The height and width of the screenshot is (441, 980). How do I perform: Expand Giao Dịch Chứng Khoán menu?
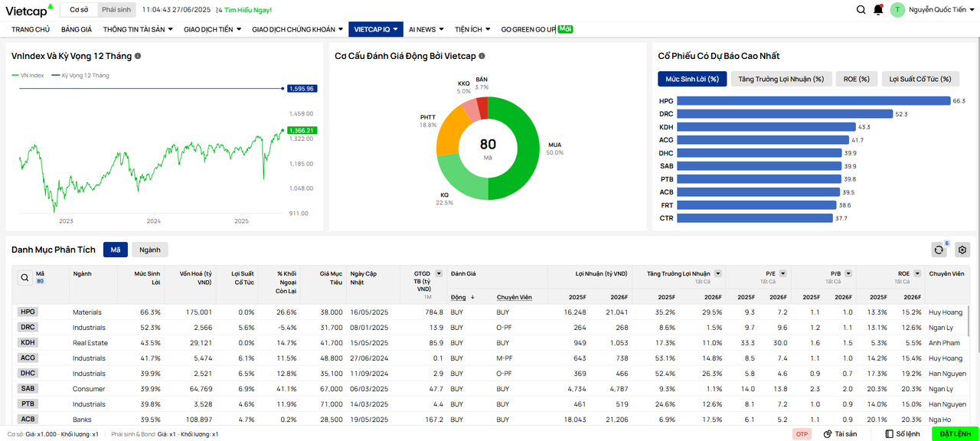coord(298,29)
